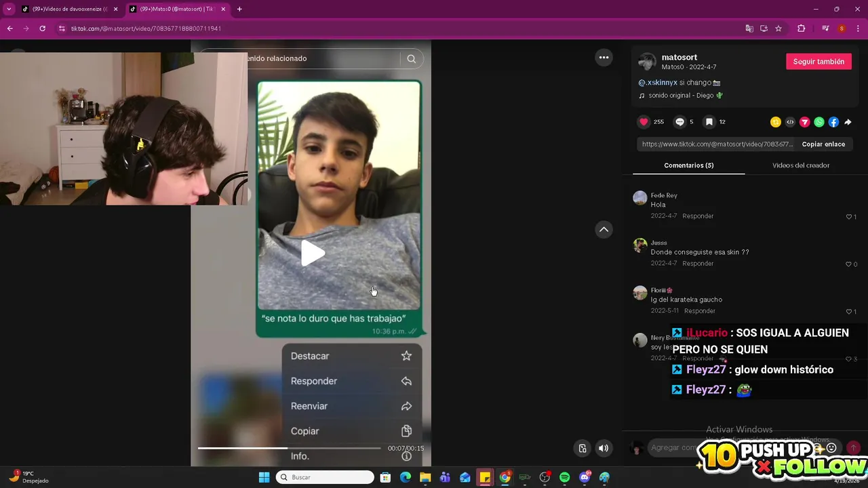Open the Chrome profile avatar
This screenshot has width=868, height=488.
842,28
